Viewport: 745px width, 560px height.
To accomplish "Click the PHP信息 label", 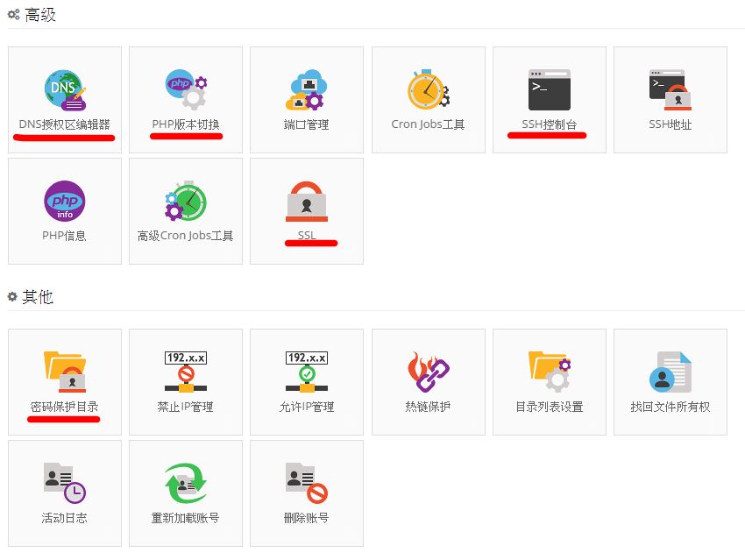I will click(64, 236).
